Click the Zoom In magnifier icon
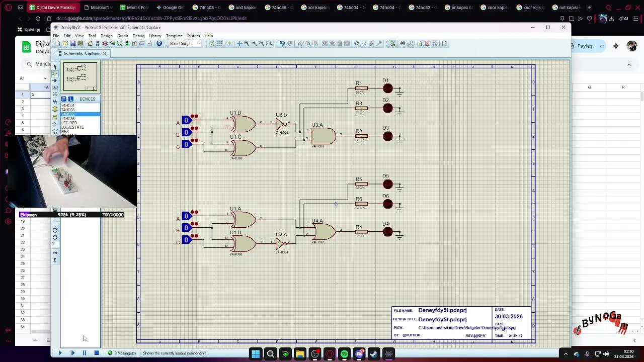 (247, 43)
